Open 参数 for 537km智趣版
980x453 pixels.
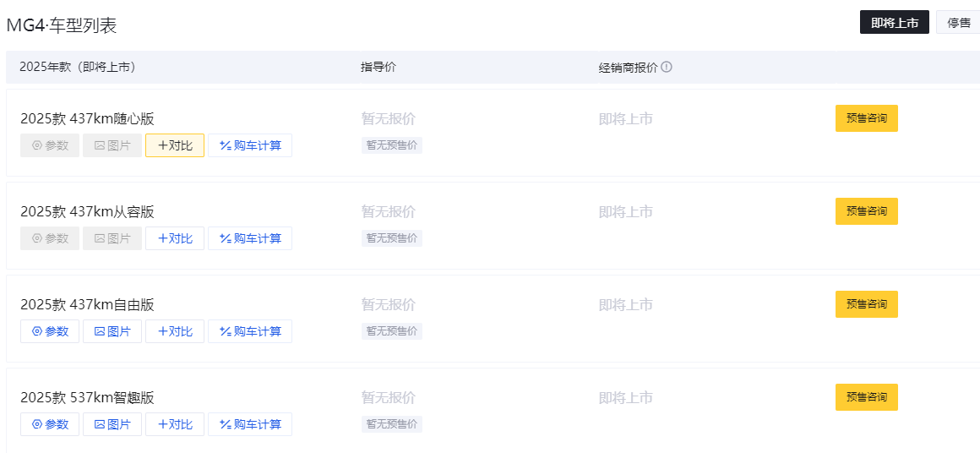[x=50, y=424]
